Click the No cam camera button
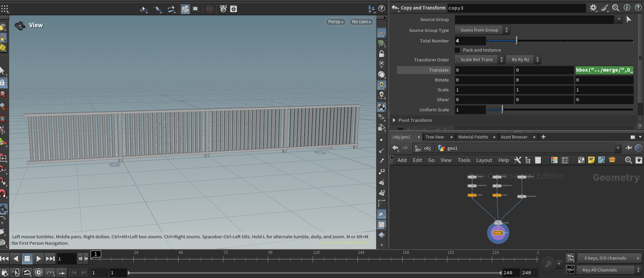 pos(361,22)
